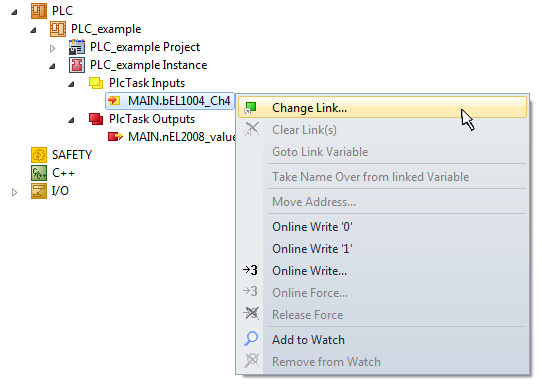Click the green C++ node icon
Image resolution: width=542 pixels, height=384 pixels.
[x=39, y=173]
